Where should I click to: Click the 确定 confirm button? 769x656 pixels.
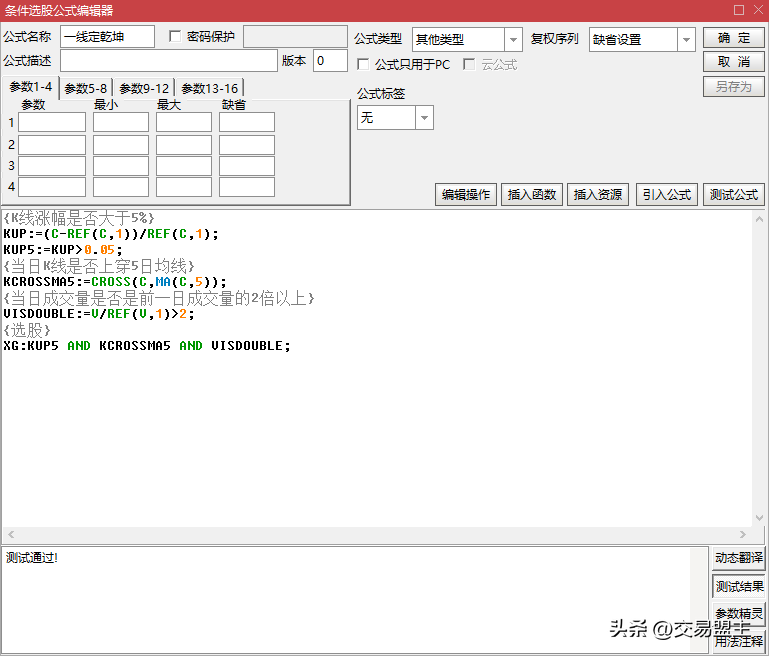733,38
